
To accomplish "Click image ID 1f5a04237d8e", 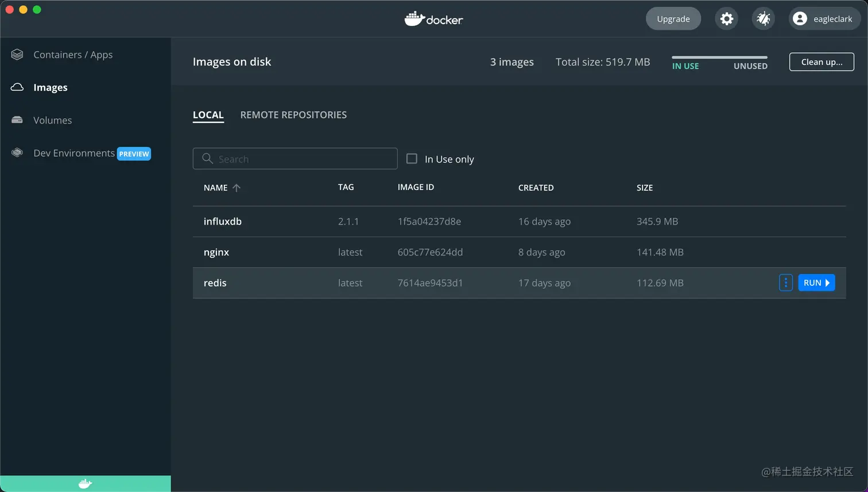I will (429, 221).
